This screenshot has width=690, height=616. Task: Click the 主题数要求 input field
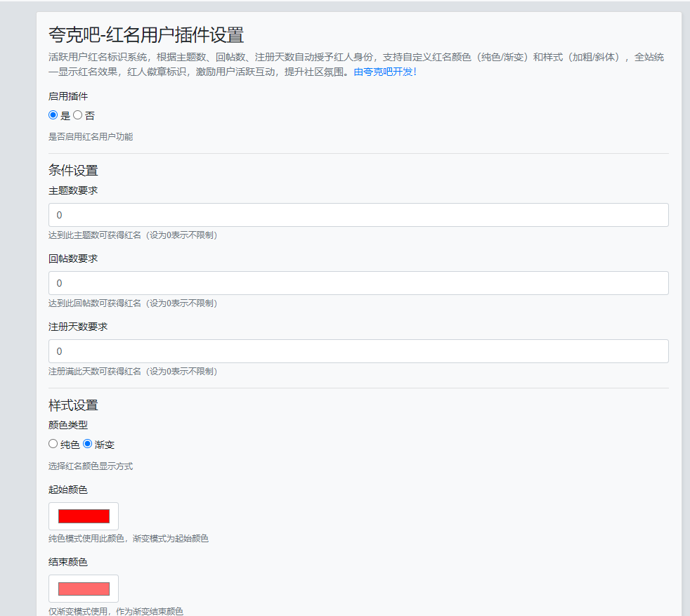click(x=358, y=215)
